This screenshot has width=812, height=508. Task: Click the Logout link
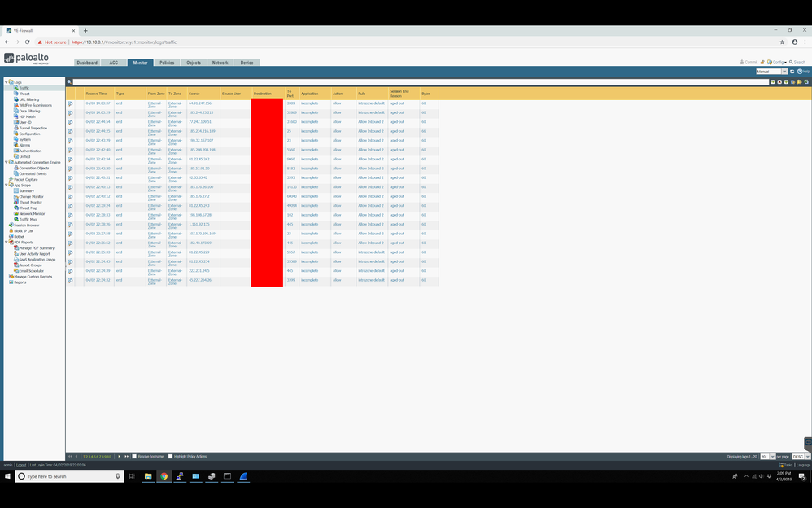point(21,466)
